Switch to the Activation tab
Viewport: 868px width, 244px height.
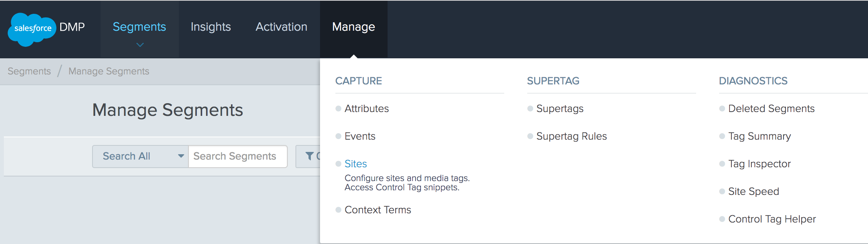(x=281, y=27)
